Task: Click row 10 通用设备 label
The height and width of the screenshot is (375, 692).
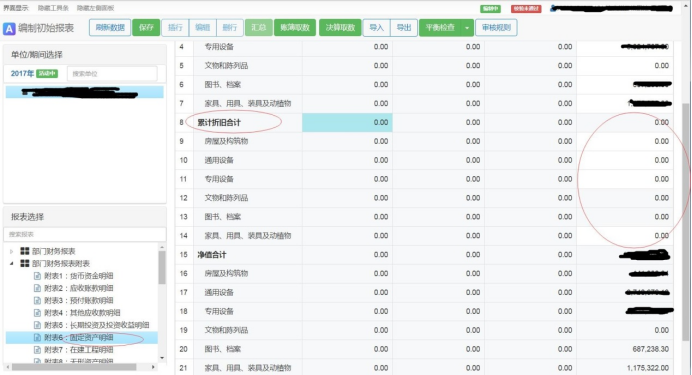Action: 219,160
